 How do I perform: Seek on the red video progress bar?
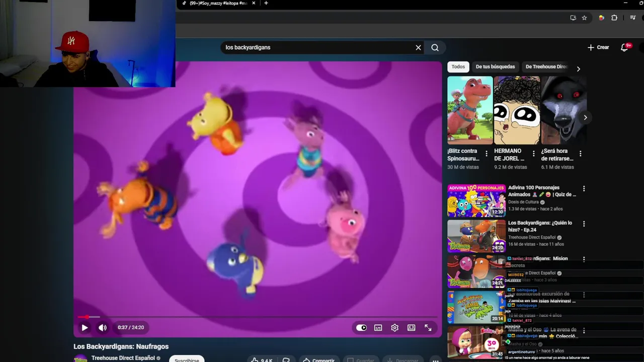[258, 317]
